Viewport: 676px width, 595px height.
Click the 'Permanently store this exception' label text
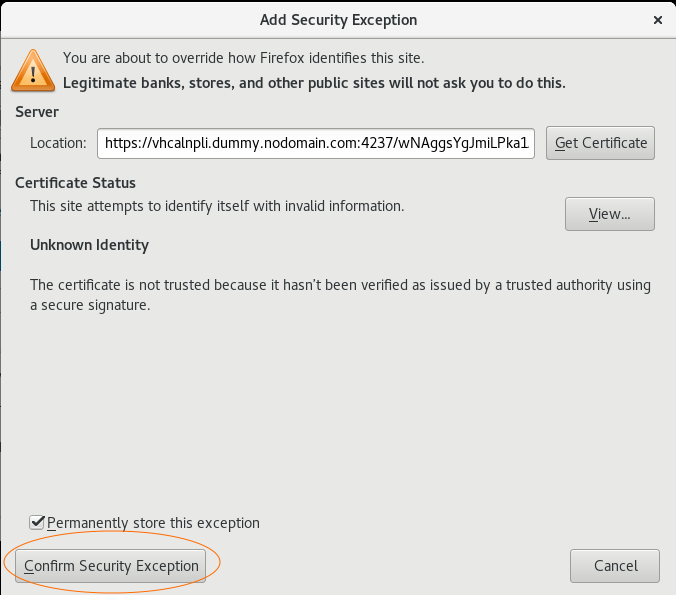(153, 523)
